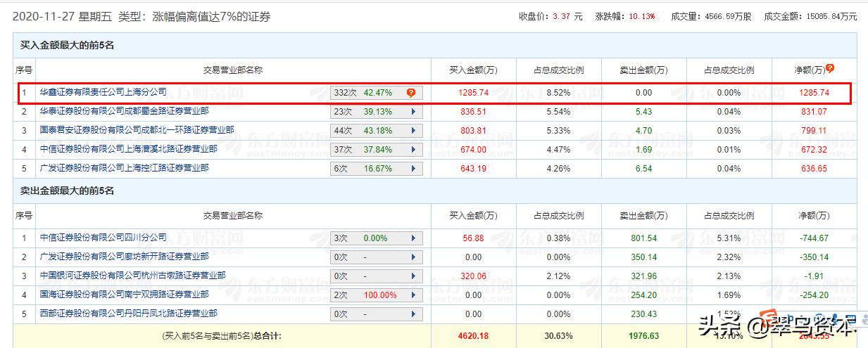Select the sell amount 321.96
Image resolution: width=868 pixels, height=348 pixels.
click(643, 276)
